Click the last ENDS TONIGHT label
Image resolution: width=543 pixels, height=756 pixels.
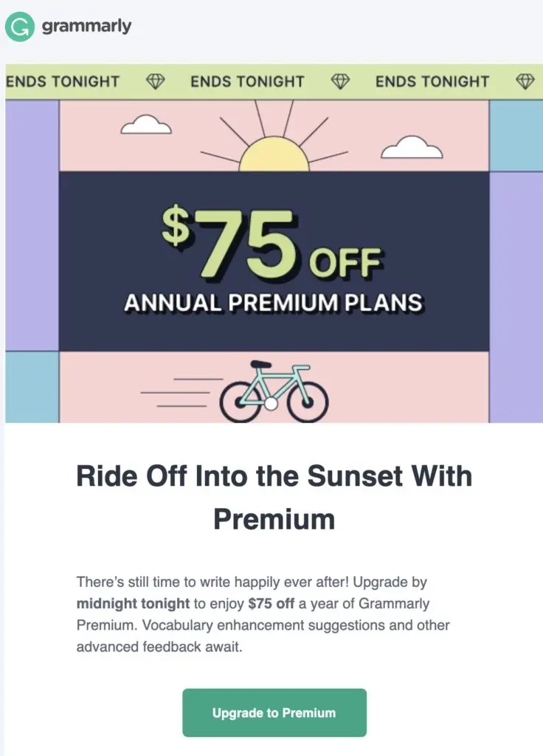(x=432, y=81)
